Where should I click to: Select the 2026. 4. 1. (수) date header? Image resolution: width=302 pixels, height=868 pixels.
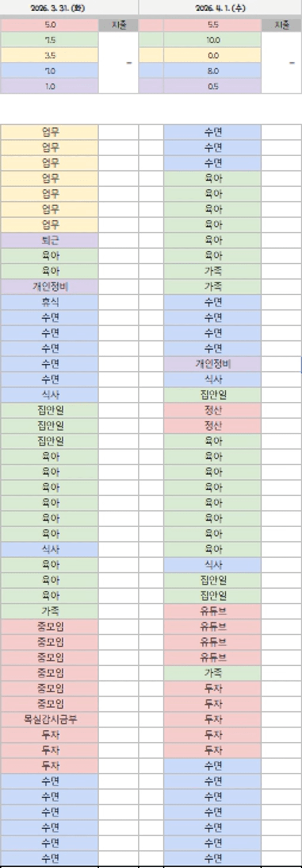(x=220, y=8)
